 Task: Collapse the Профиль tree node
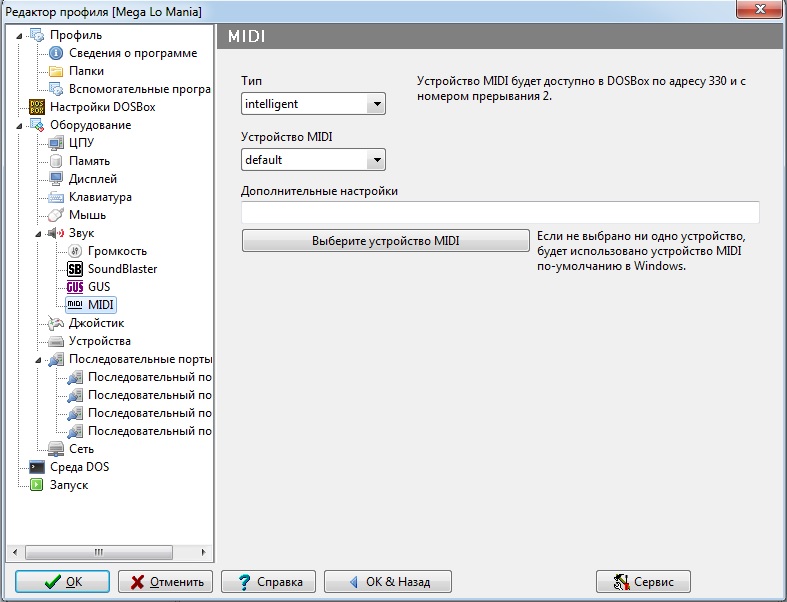tap(19, 36)
